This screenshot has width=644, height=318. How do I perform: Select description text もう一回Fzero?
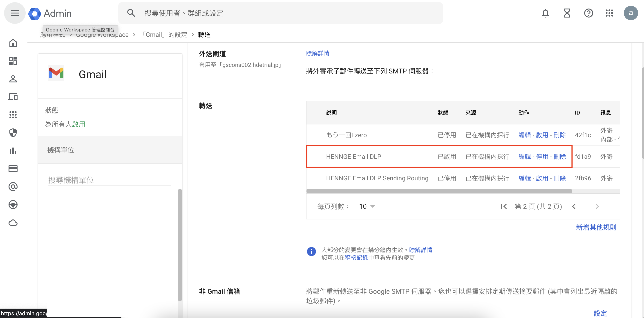[x=346, y=135]
